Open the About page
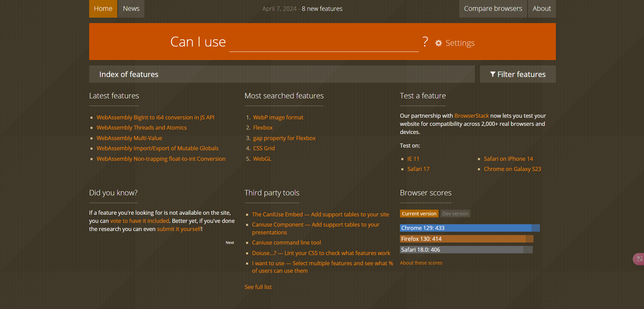This screenshot has width=644, height=309. (x=542, y=8)
